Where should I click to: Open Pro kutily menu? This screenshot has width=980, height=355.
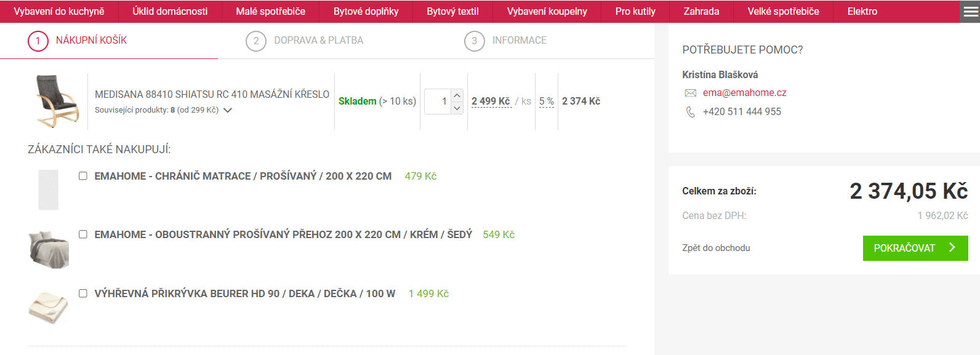point(635,12)
